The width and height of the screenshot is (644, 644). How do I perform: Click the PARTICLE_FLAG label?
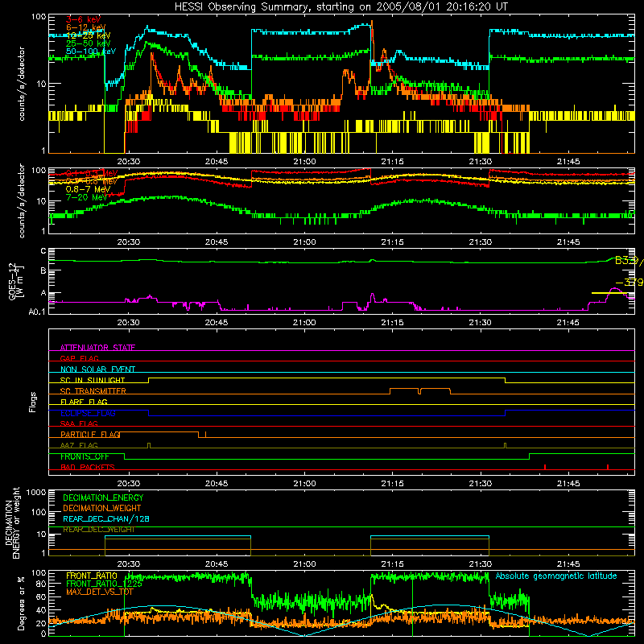pyautogui.click(x=90, y=435)
